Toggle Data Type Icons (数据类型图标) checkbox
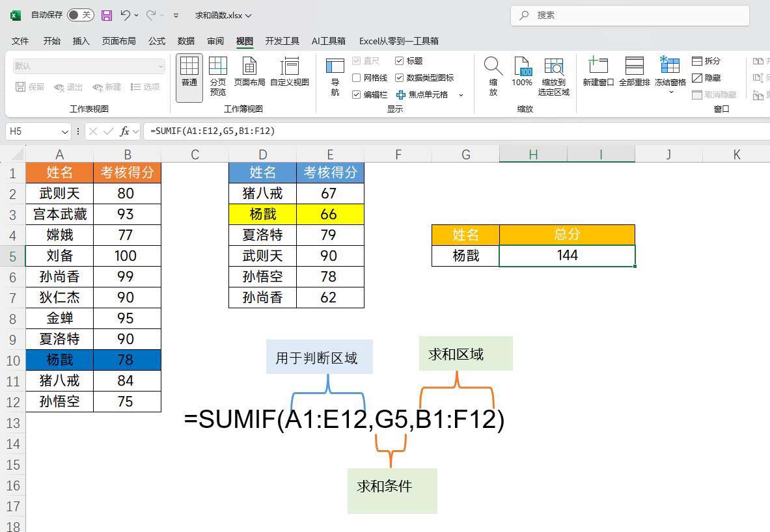Viewport: 770px width, 532px height. coord(399,78)
